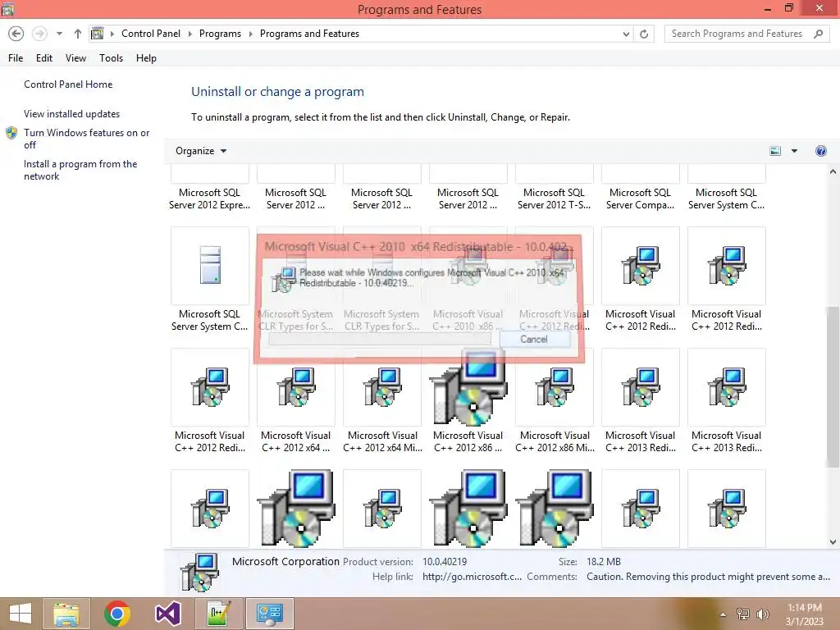Select Microsoft Visual C++ 2012 x86 ... icon
The width and height of the screenshot is (840, 630).
[468, 387]
